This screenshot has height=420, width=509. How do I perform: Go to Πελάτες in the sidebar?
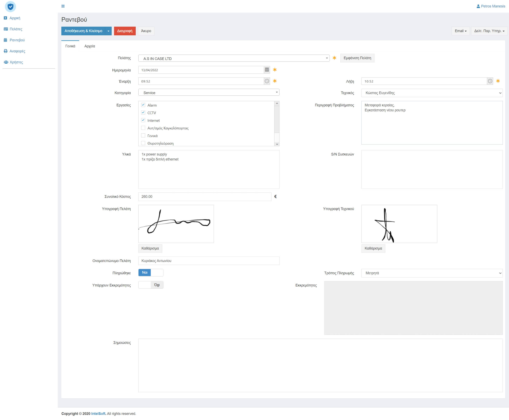point(16,29)
